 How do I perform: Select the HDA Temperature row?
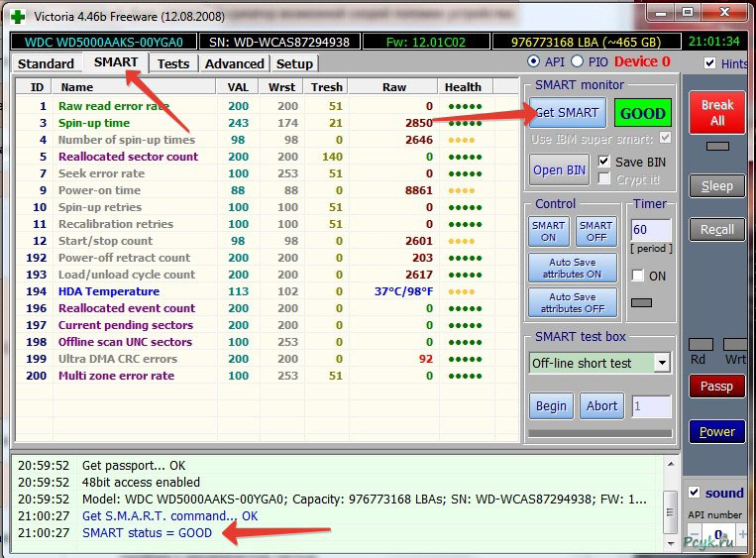coord(268,291)
